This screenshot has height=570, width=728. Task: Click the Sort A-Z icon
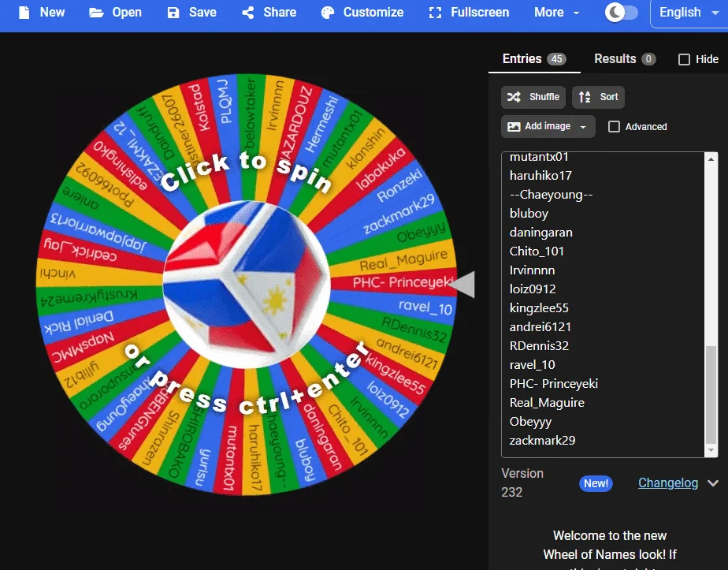[585, 97]
